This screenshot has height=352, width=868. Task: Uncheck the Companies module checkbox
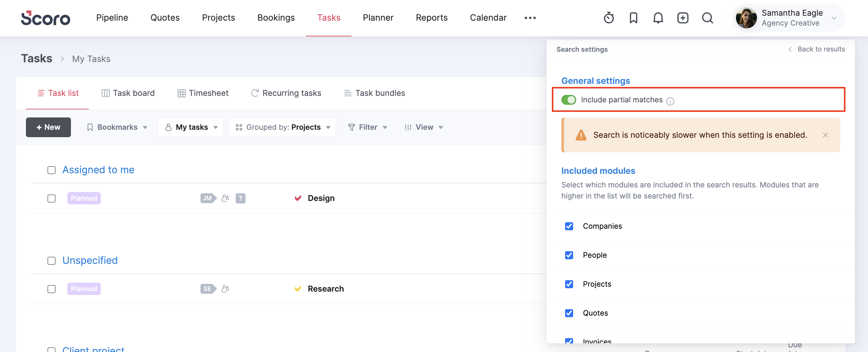click(569, 226)
